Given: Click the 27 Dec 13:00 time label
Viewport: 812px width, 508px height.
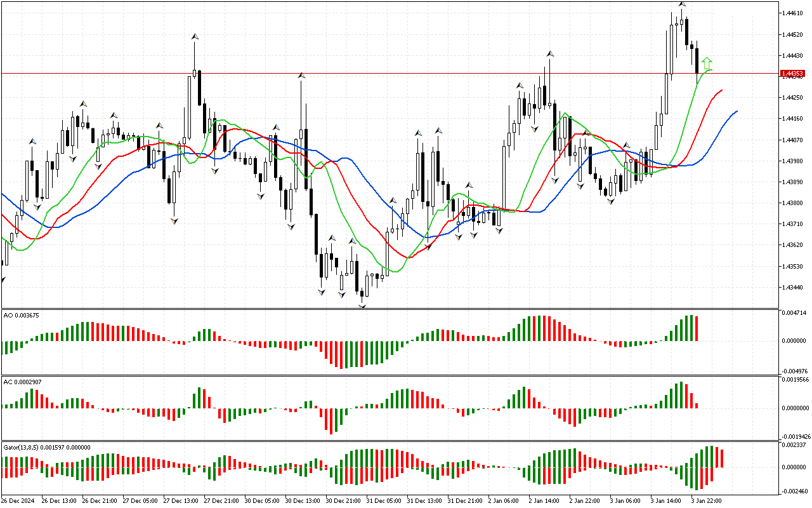Looking at the screenshot, I should pyautogui.click(x=180, y=501).
